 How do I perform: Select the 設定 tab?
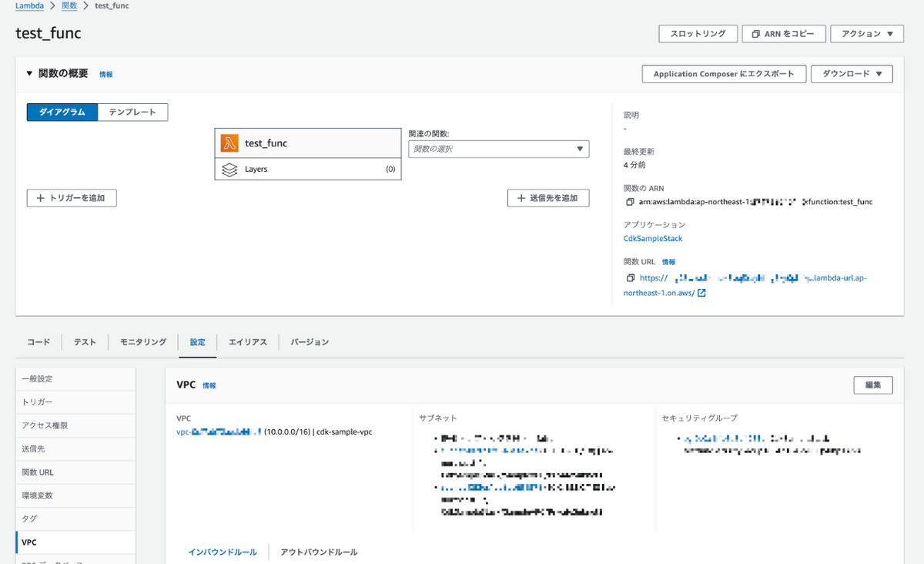[198, 342]
